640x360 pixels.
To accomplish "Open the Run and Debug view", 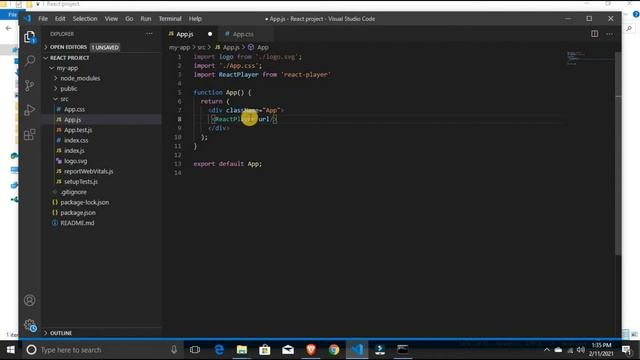I will [x=29, y=110].
